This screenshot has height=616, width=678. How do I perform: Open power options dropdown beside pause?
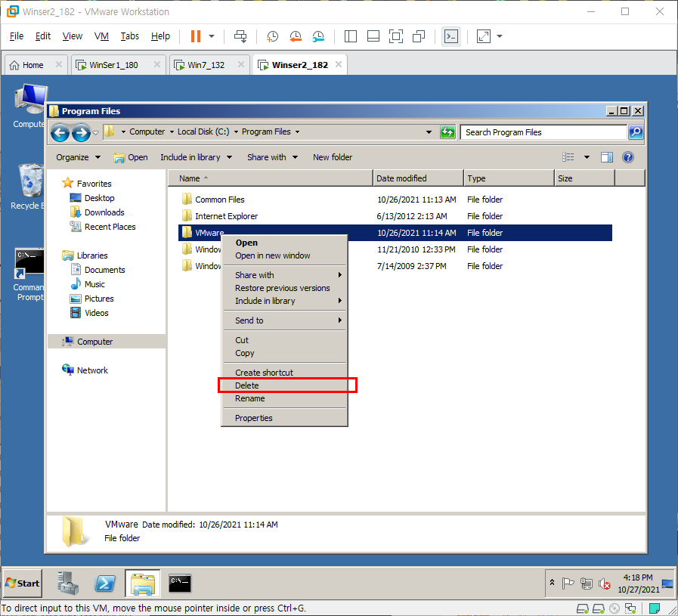(212, 36)
